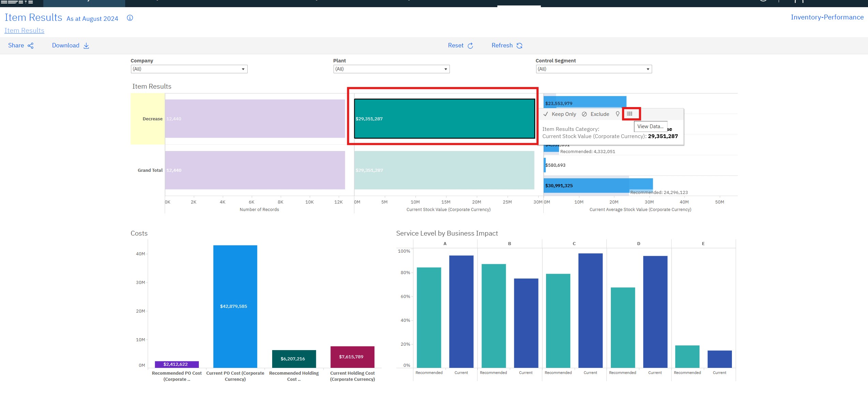The width and height of the screenshot is (868, 420).
Task: Open the Inventory-Performance link
Action: click(x=827, y=17)
